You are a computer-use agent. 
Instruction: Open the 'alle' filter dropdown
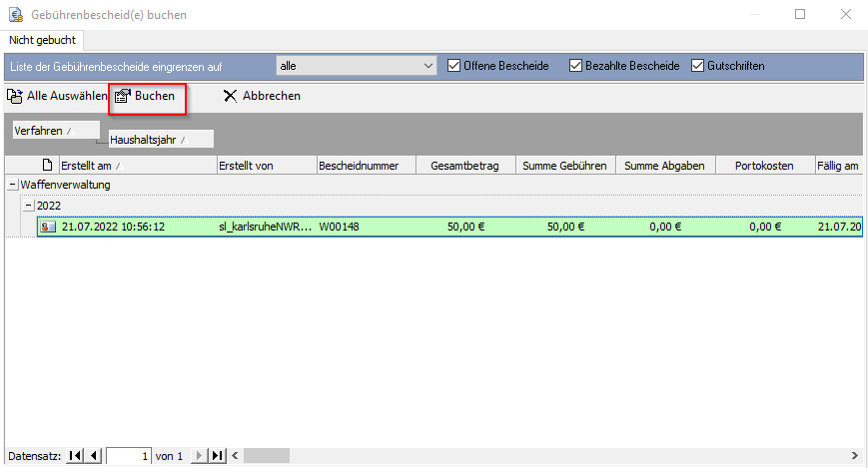(429, 66)
